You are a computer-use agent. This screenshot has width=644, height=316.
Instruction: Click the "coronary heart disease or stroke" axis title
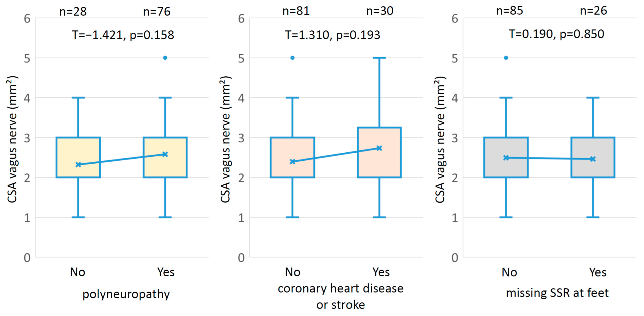(340, 296)
